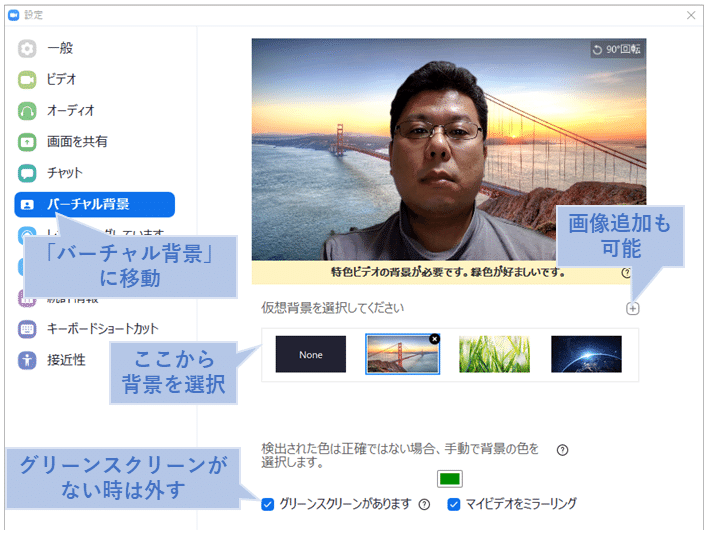
Task: Click the virtual background icon in the sidebar
Action: 28,205
